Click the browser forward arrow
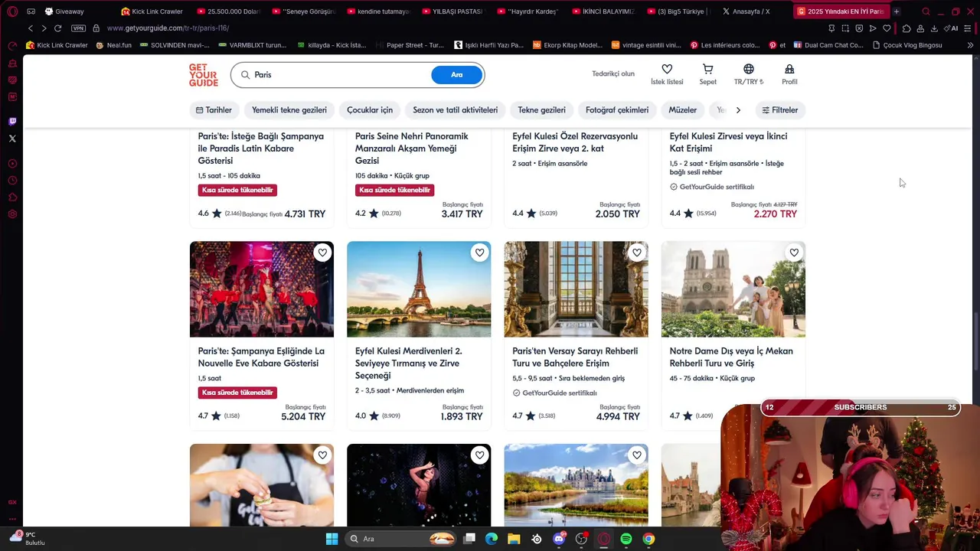Screen dimensions: 980x551 (44, 28)
